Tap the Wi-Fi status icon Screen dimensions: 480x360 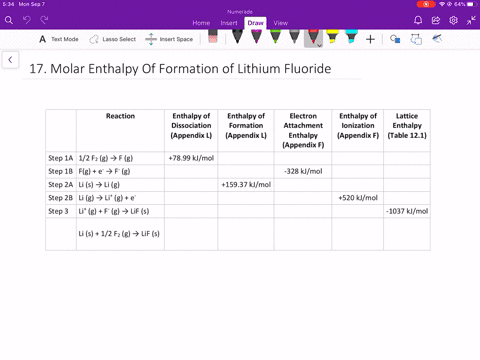[442, 4]
